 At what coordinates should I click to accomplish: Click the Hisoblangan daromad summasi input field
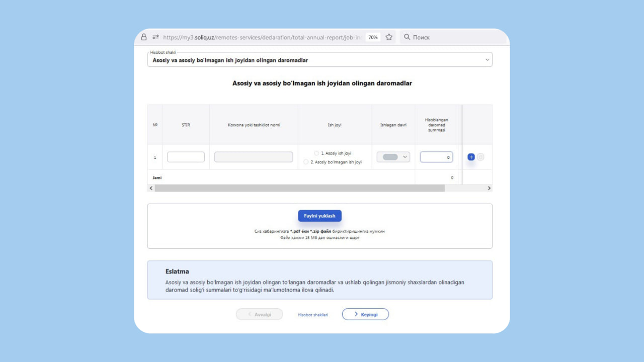[436, 157]
